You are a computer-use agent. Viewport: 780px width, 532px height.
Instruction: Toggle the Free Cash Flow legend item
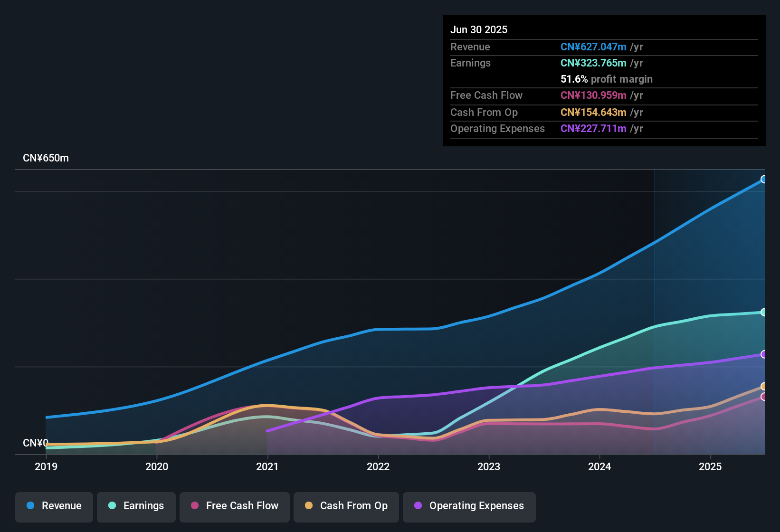[234, 506]
